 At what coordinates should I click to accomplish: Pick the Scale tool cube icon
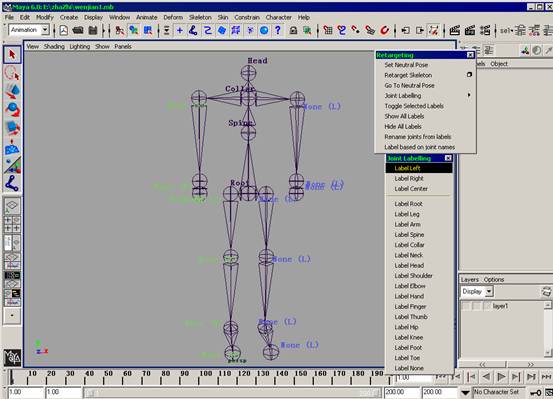[12, 128]
